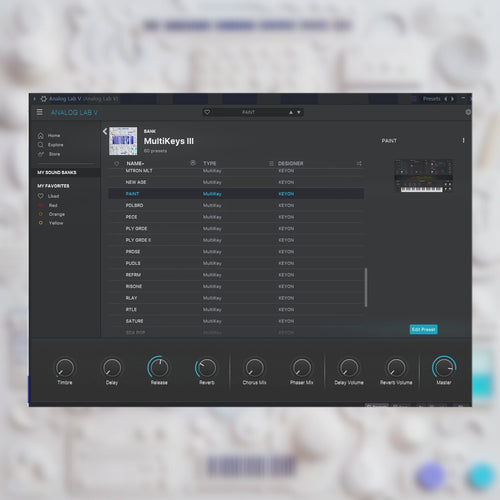
Task: Click the Reverb knob
Action: (x=206, y=368)
